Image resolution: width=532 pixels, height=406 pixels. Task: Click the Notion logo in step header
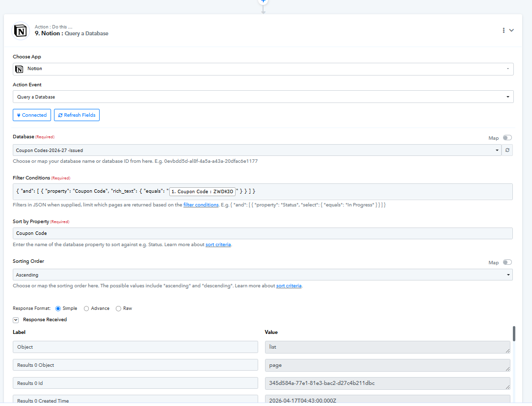(21, 31)
